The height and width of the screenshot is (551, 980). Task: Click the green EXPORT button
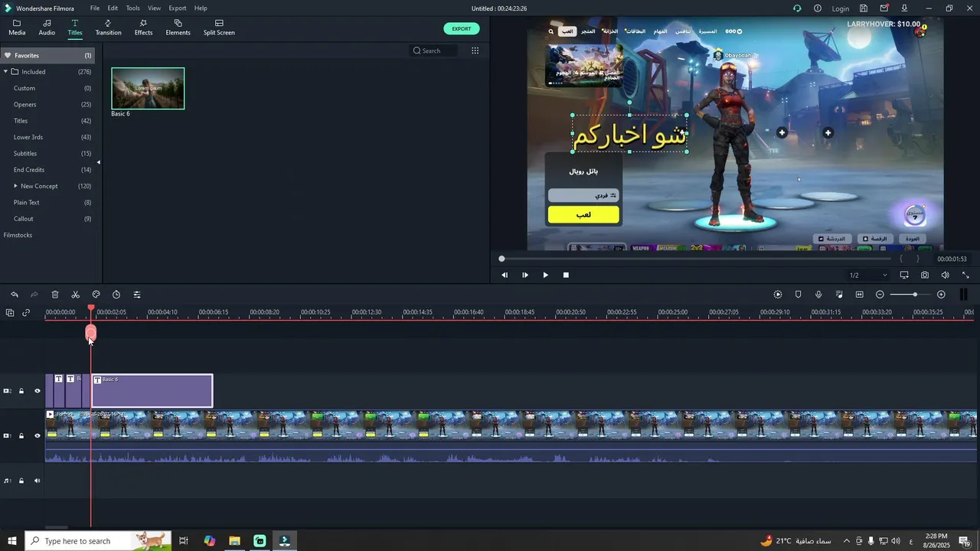pyautogui.click(x=462, y=28)
